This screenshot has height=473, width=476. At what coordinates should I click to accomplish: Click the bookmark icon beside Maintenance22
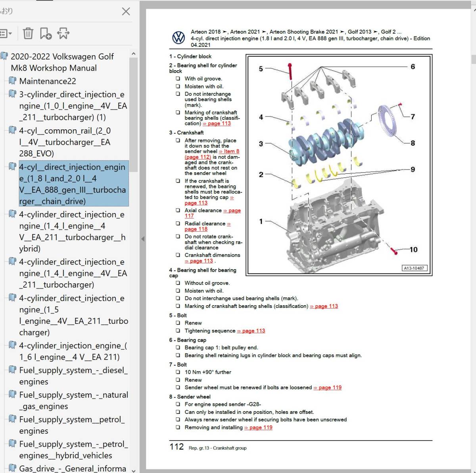pyautogui.click(x=13, y=81)
